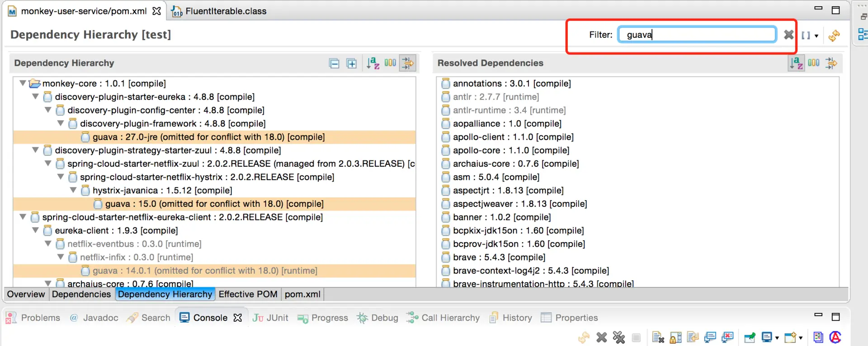Collapse the eureka-client tree node
Image resolution: width=868 pixels, height=346 pixels.
pos(35,231)
